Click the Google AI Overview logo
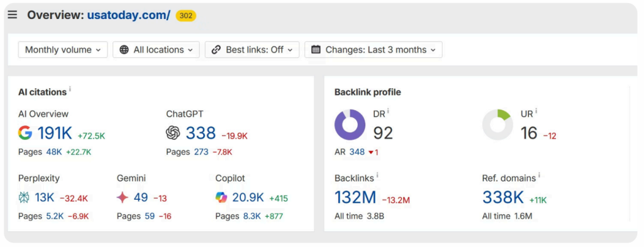 [x=25, y=133]
